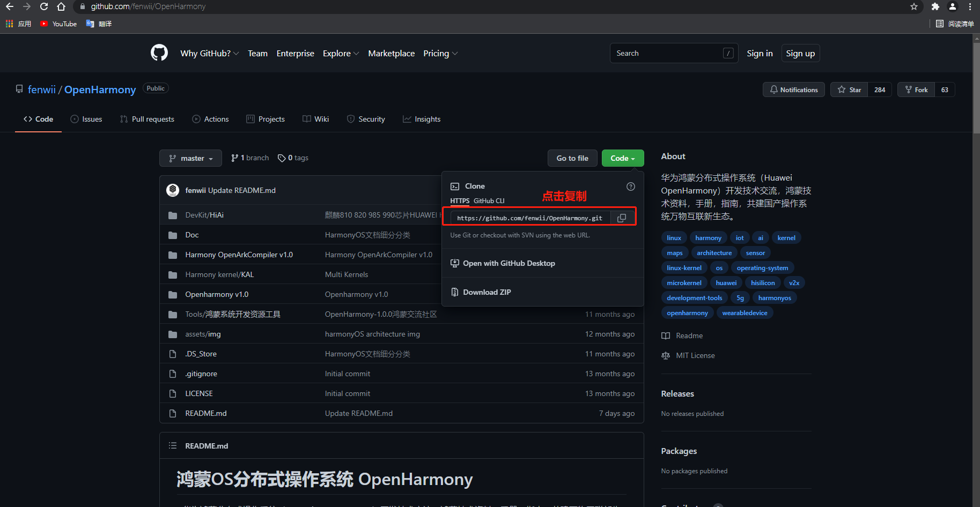Open browser profile avatar icon
Screen dimensions: 980x507
(x=953, y=6)
